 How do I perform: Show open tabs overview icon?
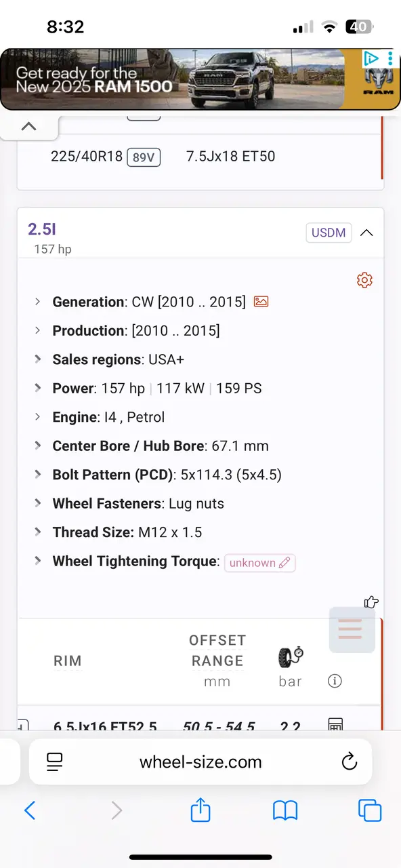click(370, 810)
